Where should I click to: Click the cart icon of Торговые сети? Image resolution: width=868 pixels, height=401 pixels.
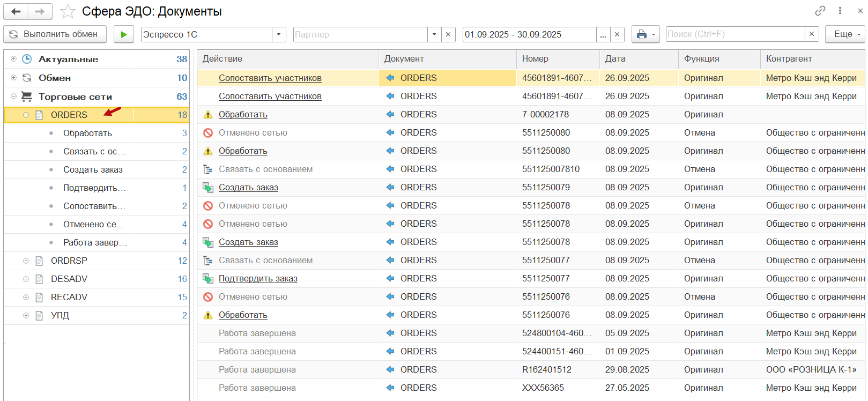point(27,96)
